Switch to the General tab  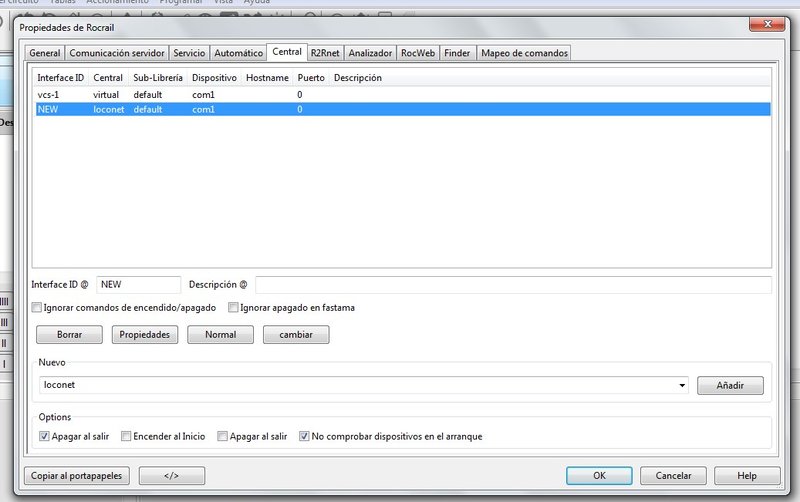[45, 53]
